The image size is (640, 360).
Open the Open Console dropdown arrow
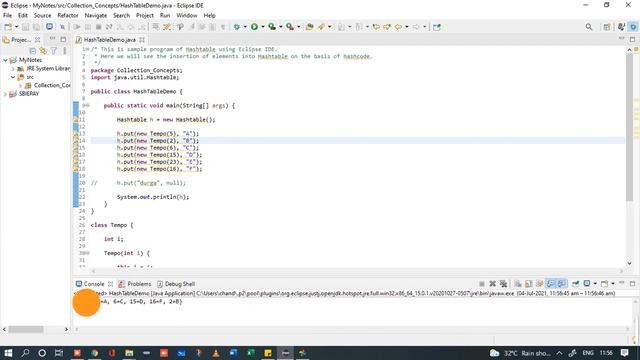(x=613, y=284)
